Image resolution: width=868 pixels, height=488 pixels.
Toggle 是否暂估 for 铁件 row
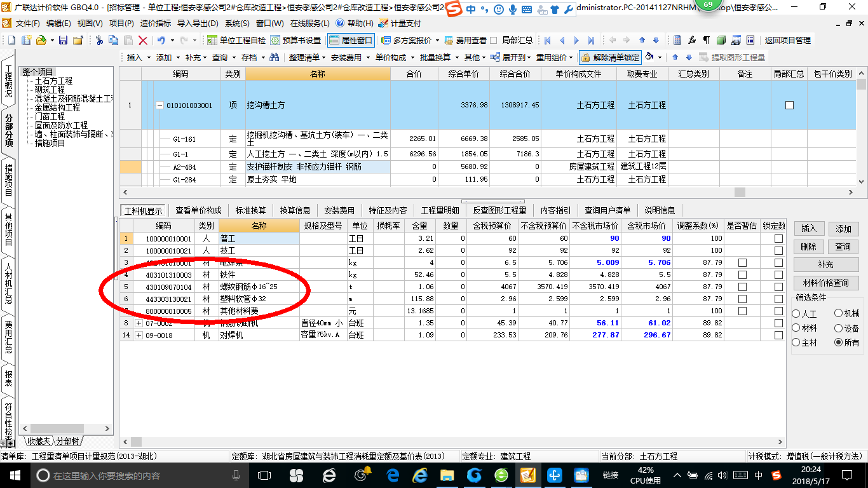[x=742, y=274]
